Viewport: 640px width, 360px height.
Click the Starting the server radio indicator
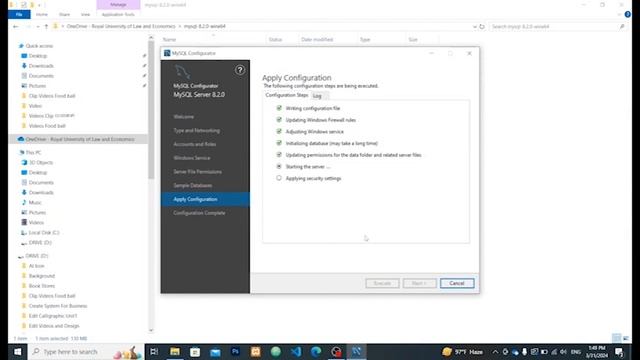coord(279,167)
